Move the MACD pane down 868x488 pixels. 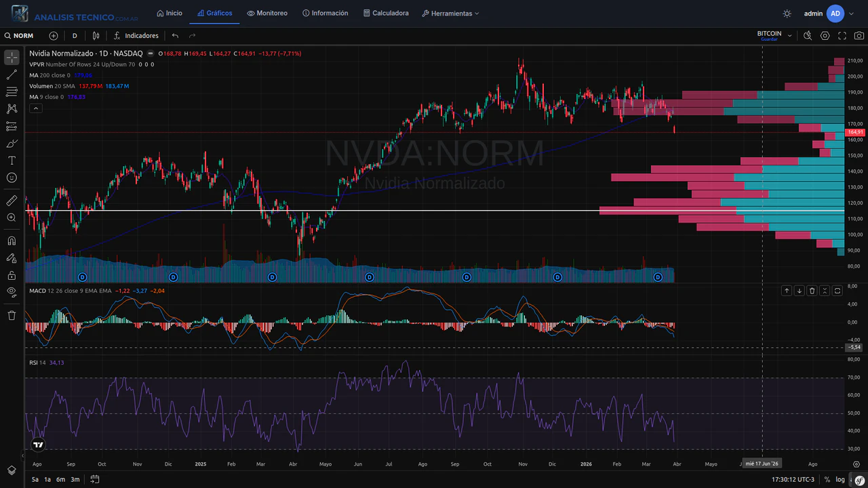point(800,291)
